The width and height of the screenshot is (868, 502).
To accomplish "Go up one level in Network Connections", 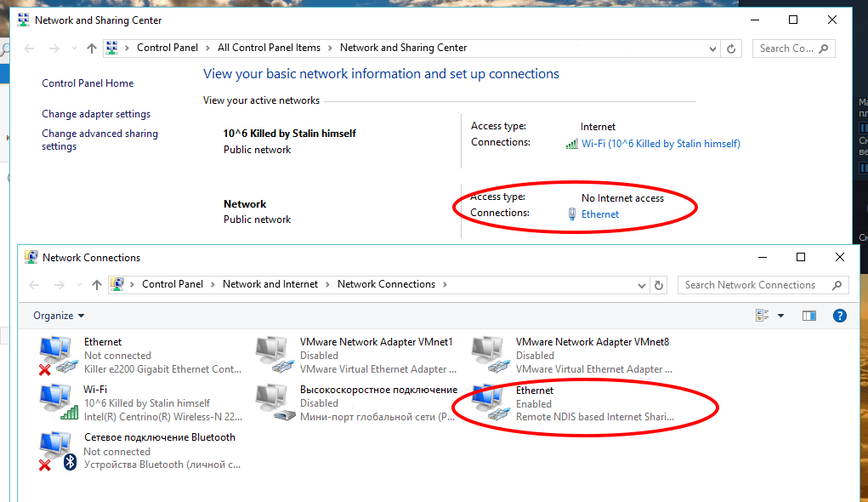I will click(x=97, y=285).
